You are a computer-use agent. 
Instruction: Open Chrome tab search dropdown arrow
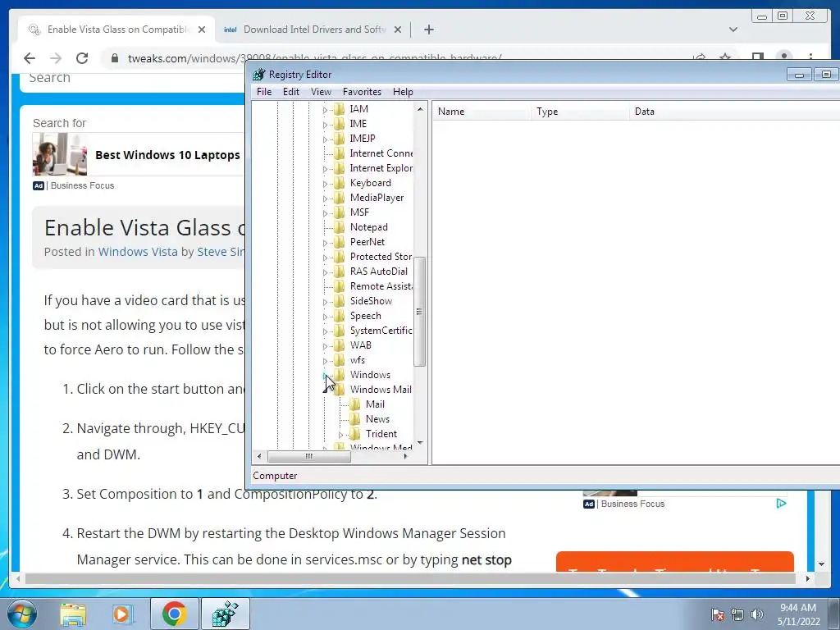pyautogui.click(x=733, y=30)
